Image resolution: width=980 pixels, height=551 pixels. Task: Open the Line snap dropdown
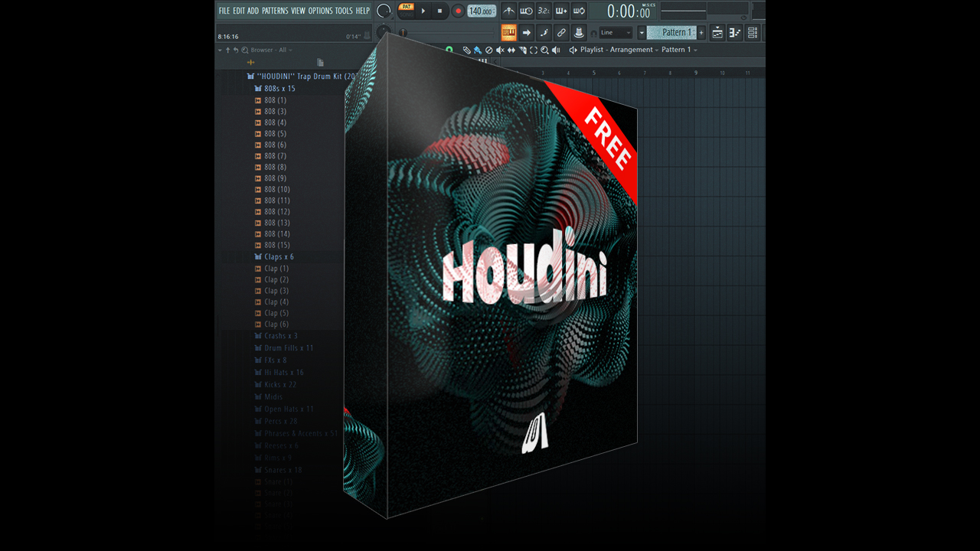pyautogui.click(x=616, y=32)
